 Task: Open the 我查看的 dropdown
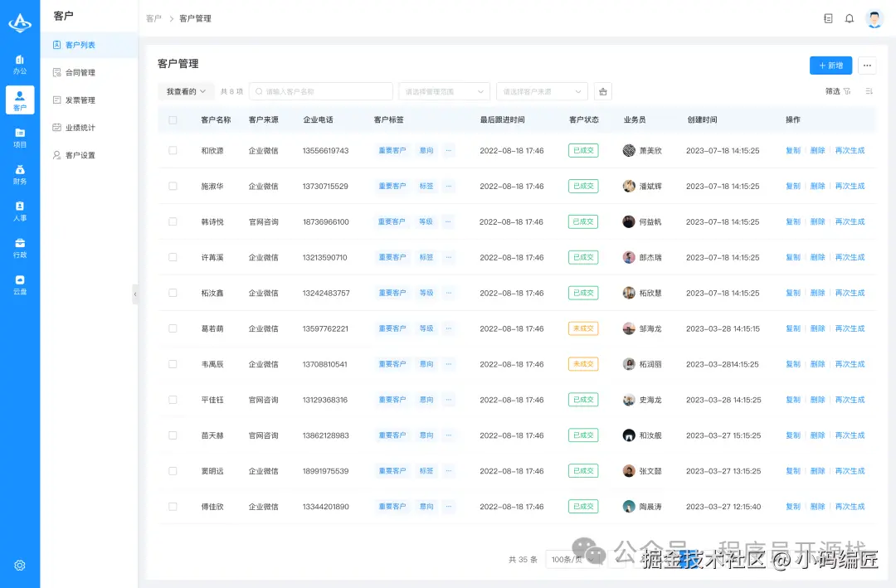point(184,91)
